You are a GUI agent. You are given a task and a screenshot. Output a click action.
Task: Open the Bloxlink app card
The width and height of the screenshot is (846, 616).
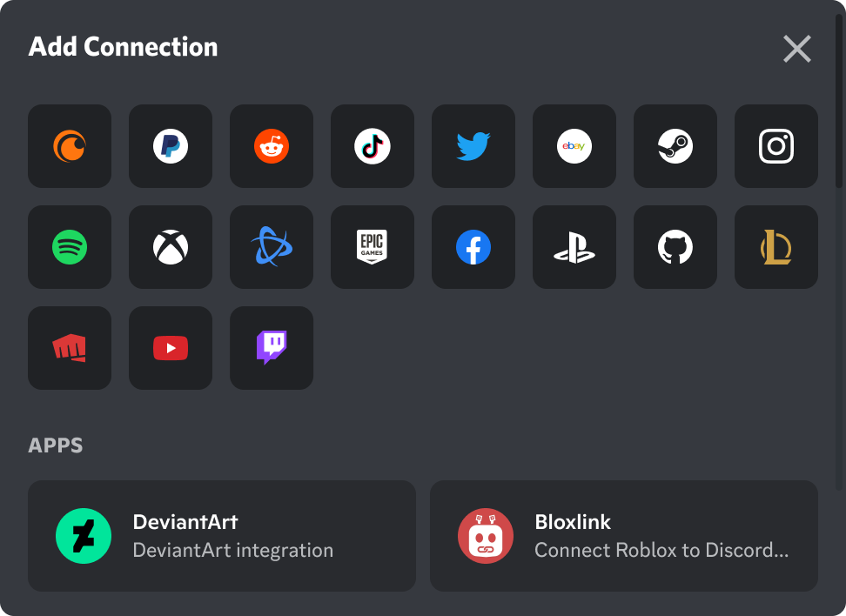pos(624,536)
